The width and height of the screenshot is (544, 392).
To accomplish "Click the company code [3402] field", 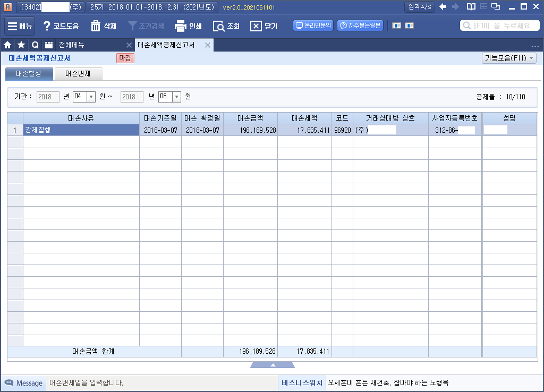I will coord(50,7).
